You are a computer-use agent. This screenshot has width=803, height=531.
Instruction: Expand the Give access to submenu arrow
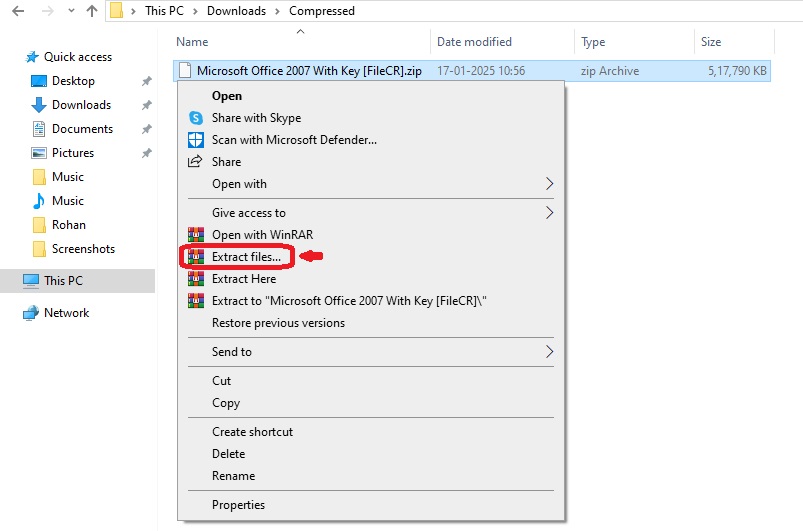pyautogui.click(x=549, y=213)
